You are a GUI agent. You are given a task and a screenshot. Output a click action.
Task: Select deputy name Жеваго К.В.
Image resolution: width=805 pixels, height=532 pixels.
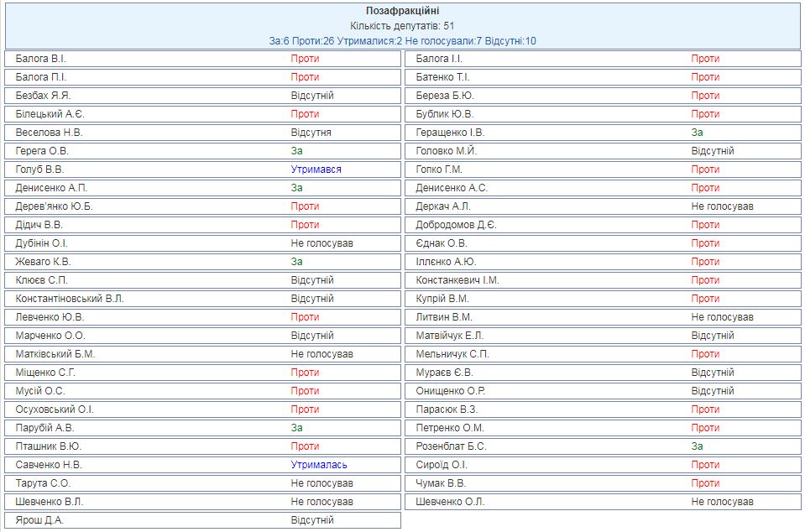point(44,262)
